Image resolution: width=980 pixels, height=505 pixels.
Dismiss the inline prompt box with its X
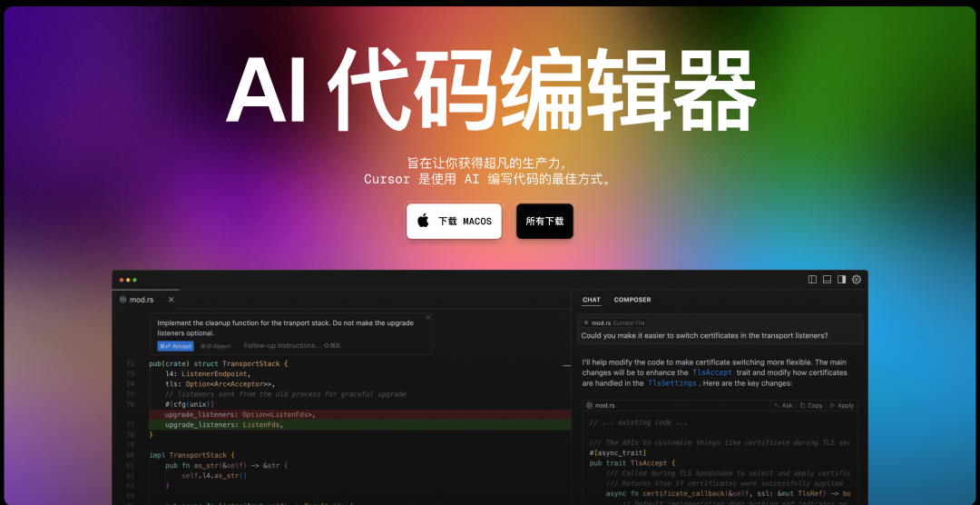coord(428,317)
